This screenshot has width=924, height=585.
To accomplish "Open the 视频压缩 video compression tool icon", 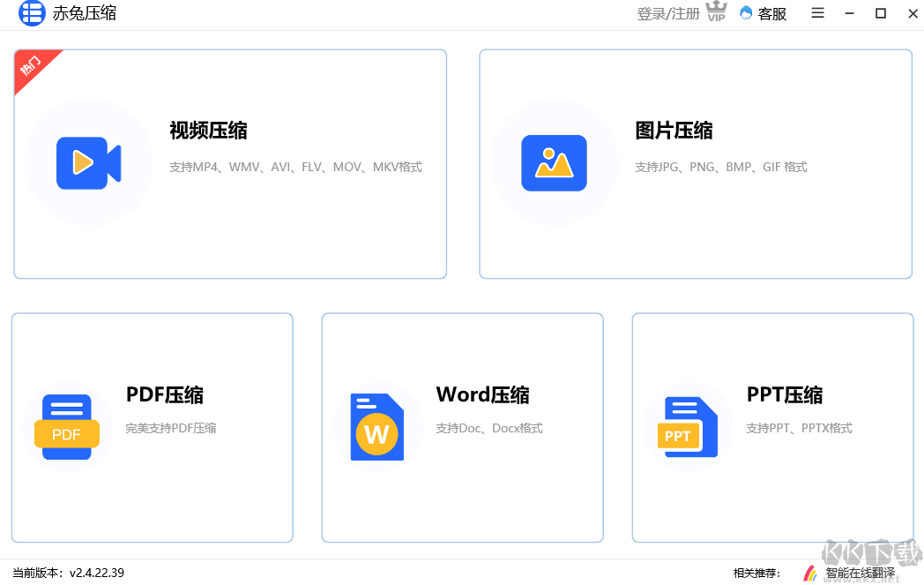I will pyautogui.click(x=88, y=164).
